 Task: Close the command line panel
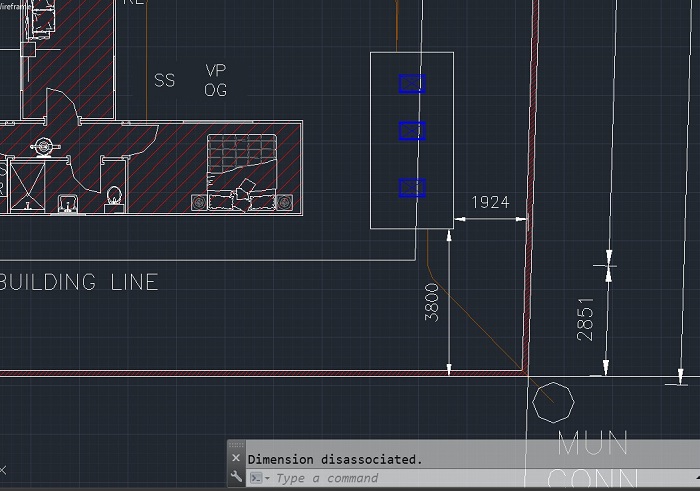click(236, 458)
